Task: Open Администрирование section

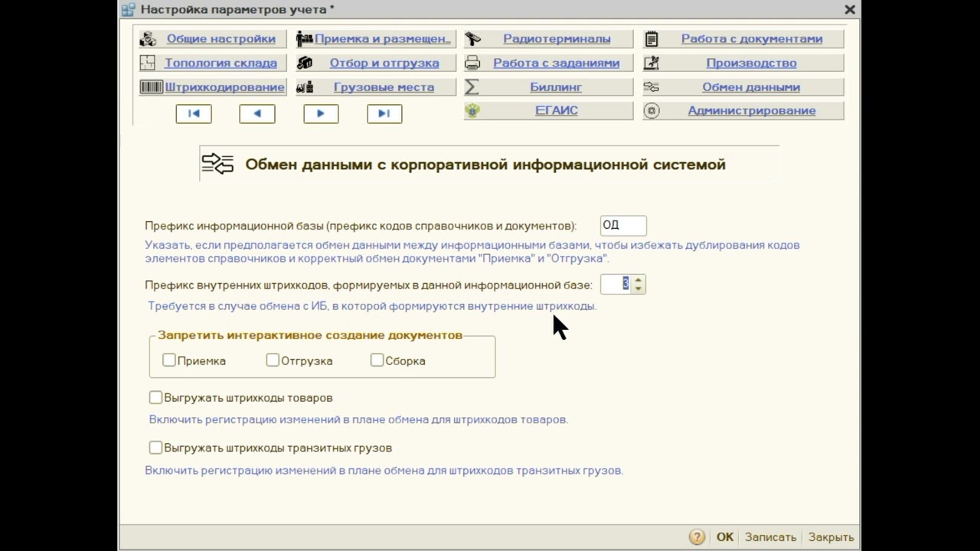Action: click(752, 110)
